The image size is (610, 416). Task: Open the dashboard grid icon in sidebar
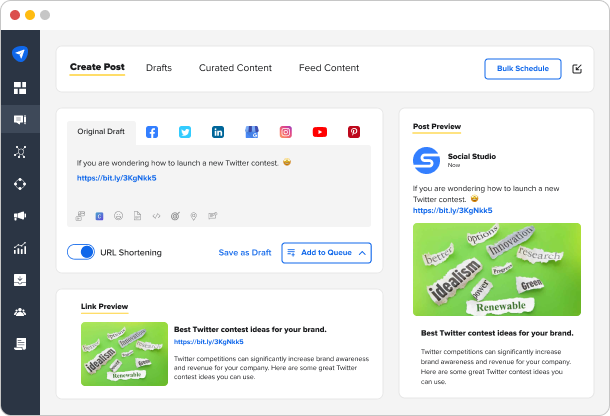click(x=20, y=88)
